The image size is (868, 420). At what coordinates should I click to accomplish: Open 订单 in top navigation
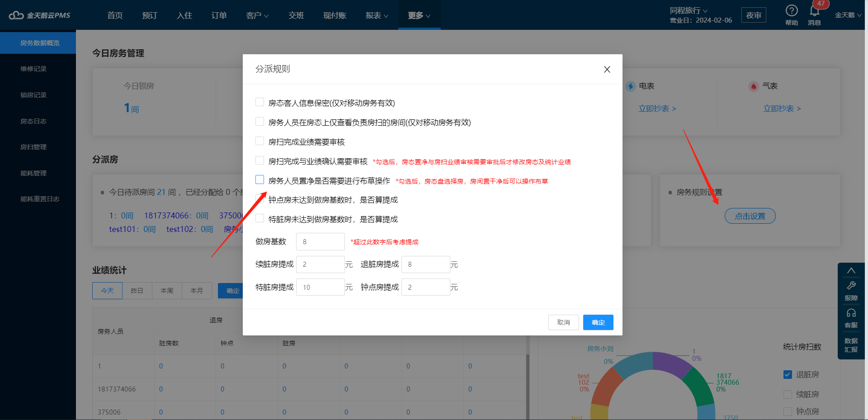tap(219, 15)
